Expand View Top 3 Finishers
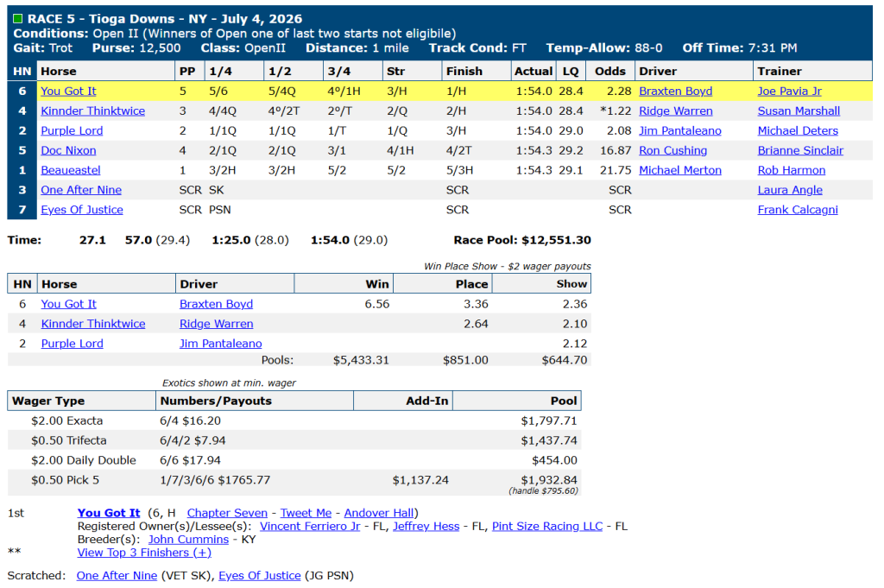 tap(144, 553)
